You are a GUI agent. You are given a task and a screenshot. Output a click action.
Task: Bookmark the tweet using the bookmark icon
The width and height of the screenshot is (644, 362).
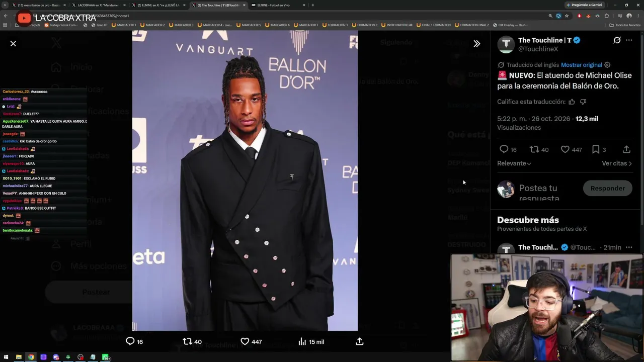click(x=596, y=149)
